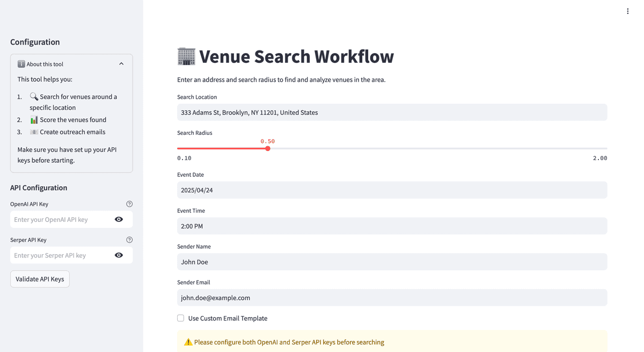The width and height of the screenshot is (644, 352).
Task: Select the Sender Email input field
Action: click(x=392, y=298)
